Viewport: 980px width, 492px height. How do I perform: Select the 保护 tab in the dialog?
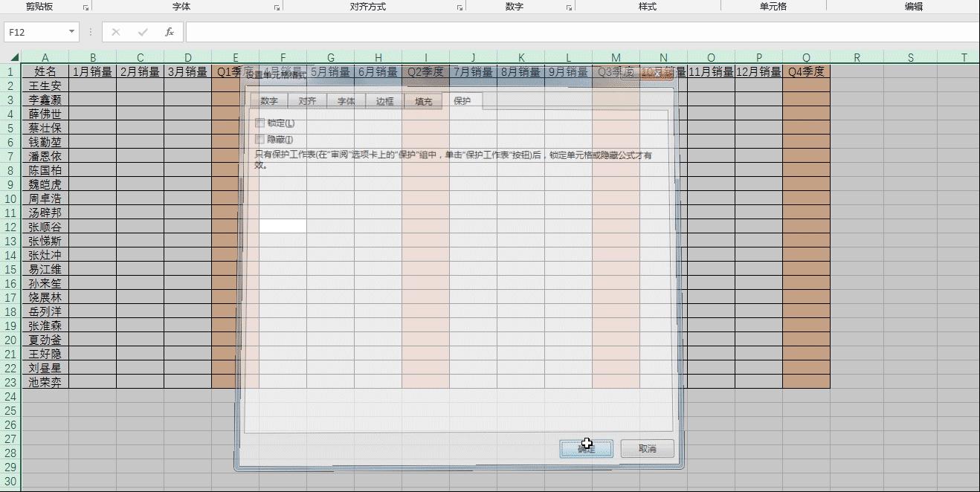[x=462, y=100]
